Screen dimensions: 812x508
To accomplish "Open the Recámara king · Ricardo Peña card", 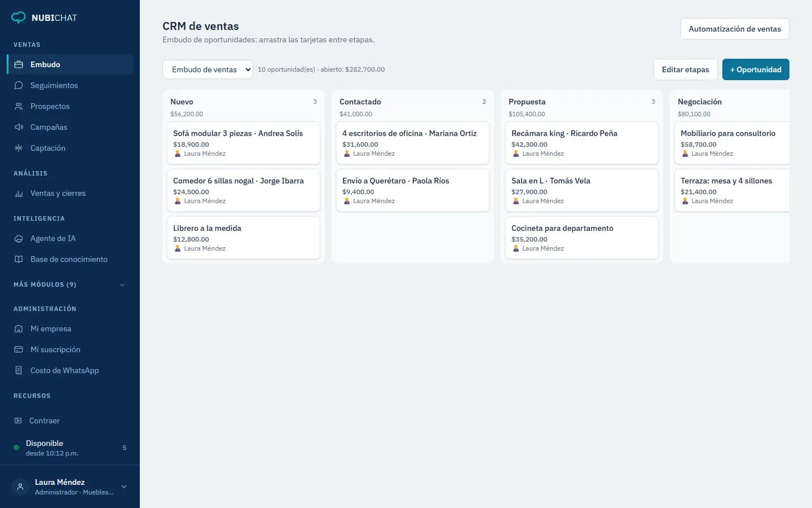I will (582, 143).
